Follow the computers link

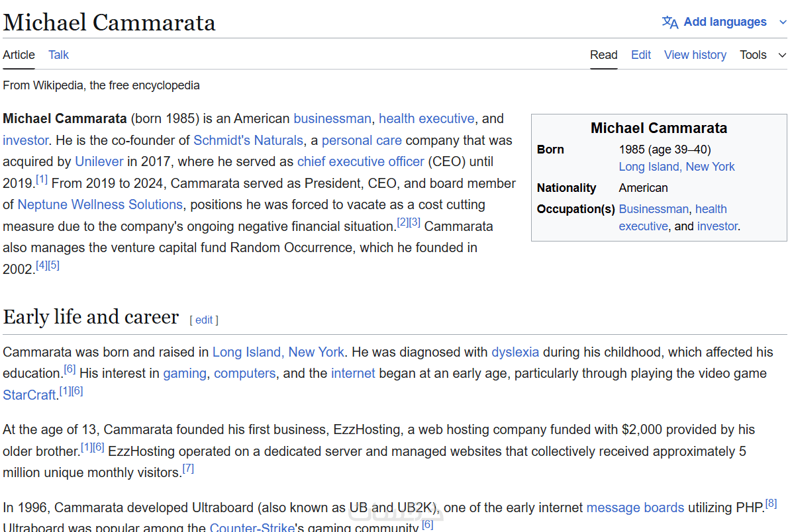coord(245,373)
